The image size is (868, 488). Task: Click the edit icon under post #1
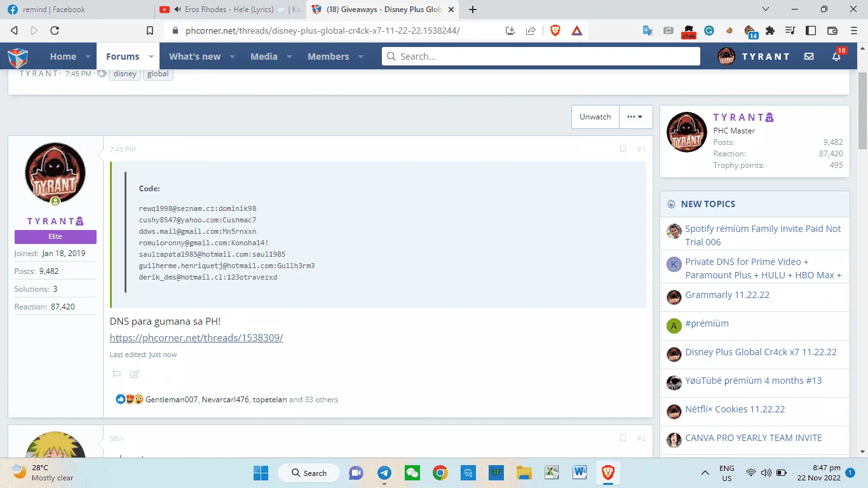(x=135, y=374)
